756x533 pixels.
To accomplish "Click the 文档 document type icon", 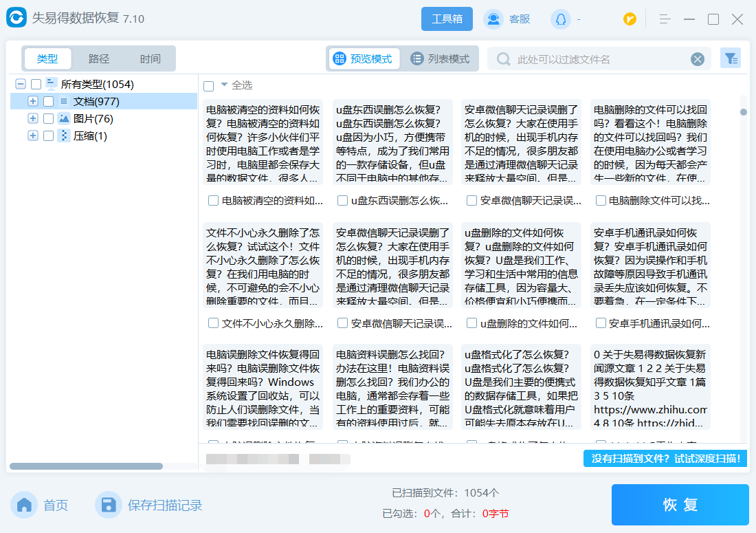I will [64, 101].
